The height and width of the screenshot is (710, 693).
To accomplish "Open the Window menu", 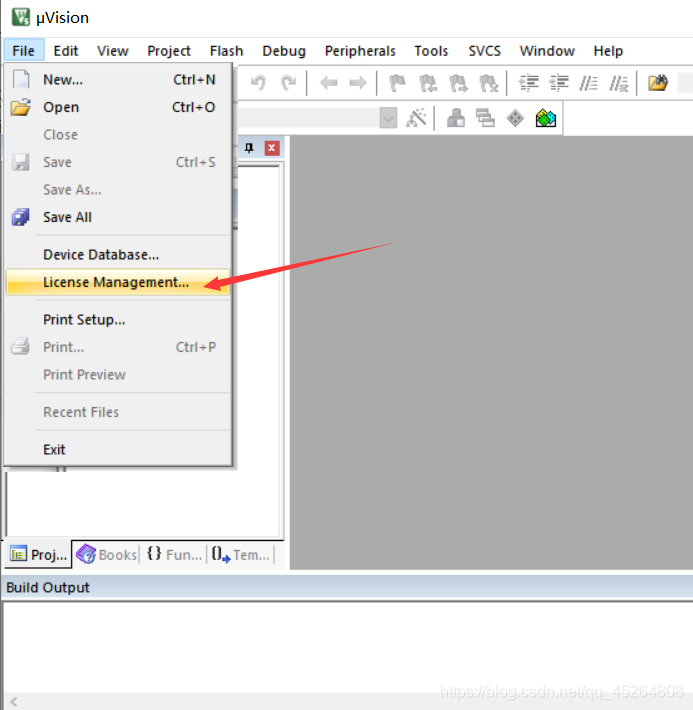I will pyautogui.click(x=547, y=51).
